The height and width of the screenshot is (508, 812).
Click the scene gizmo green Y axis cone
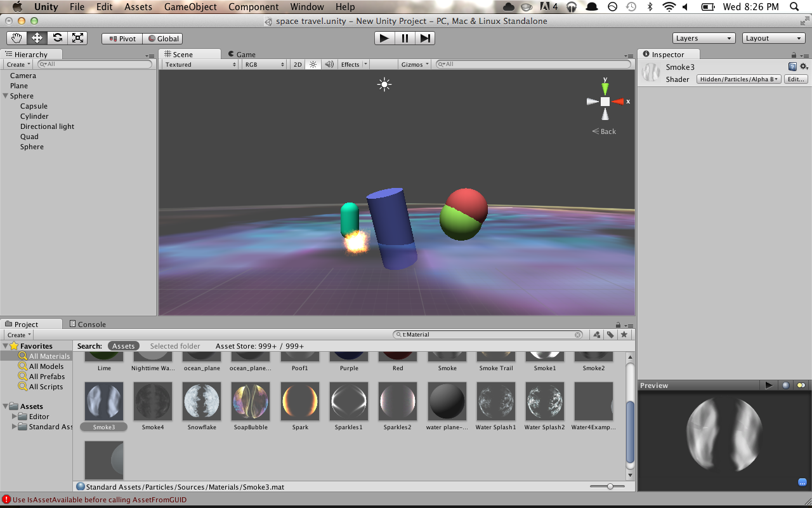[605, 88]
